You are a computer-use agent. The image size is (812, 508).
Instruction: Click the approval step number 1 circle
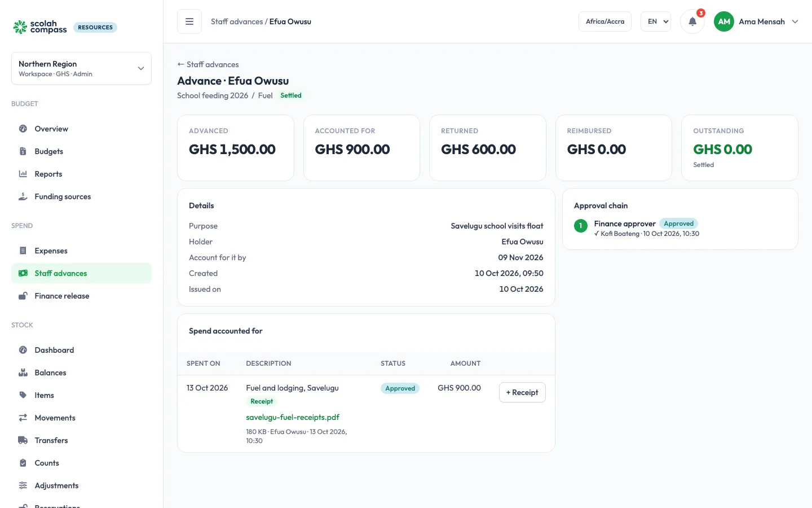point(581,226)
